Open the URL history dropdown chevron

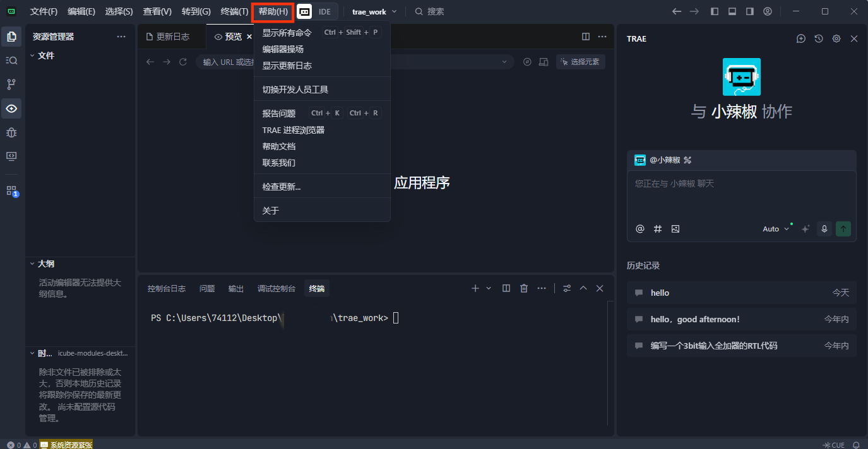pyautogui.click(x=504, y=62)
